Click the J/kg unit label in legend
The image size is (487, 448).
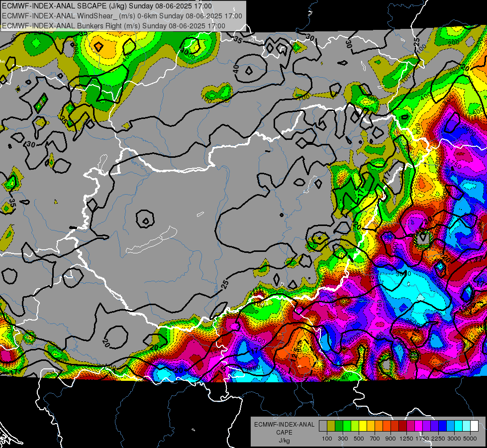284,441
